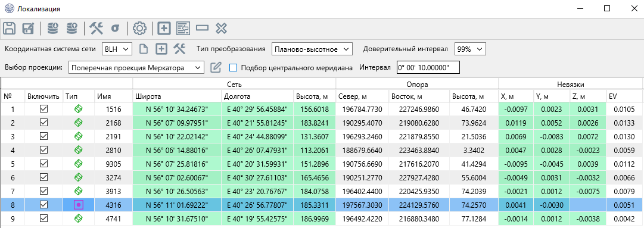This screenshot has height=228, width=644.
Task: Enable Подбор центрального меридиана checkbox
Action: tap(234, 67)
